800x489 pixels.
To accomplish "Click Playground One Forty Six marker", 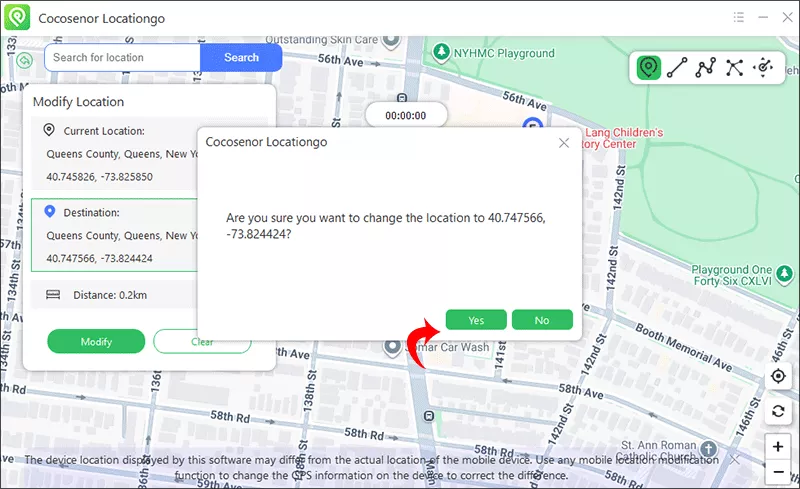I will pos(784,274).
